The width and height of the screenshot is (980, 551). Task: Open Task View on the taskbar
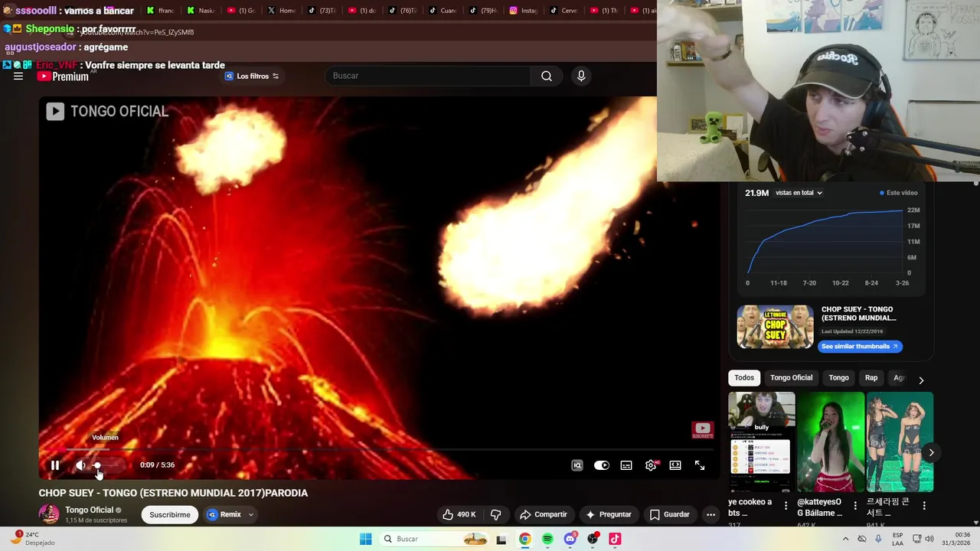pyautogui.click(x=501, y=539)
